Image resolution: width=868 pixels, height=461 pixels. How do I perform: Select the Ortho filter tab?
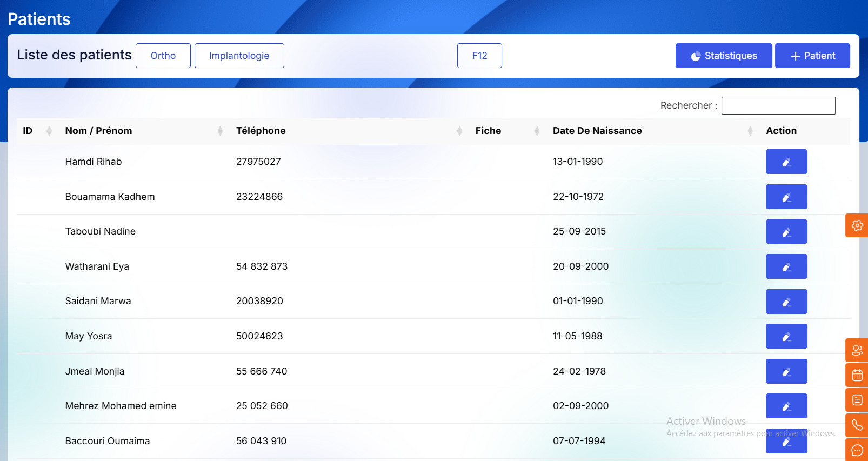[163, 56]
